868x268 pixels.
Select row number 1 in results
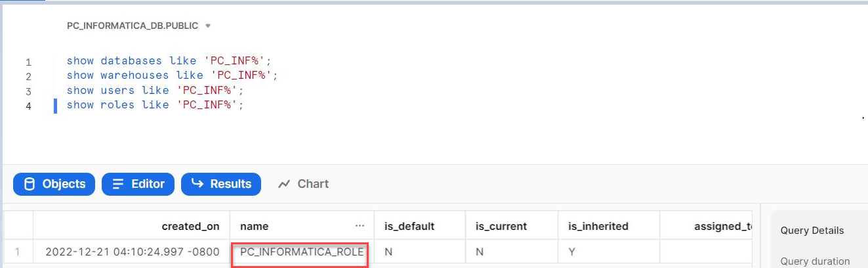[18, 252]
